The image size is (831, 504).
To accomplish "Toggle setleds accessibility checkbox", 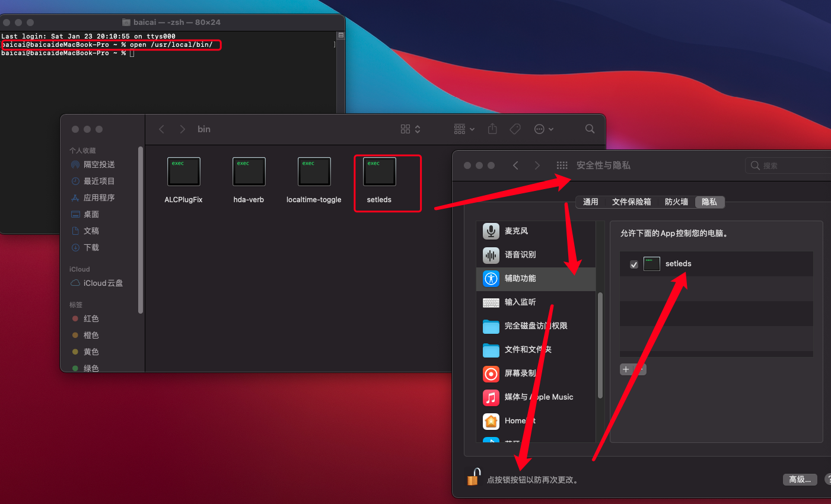I will point(634,264).
